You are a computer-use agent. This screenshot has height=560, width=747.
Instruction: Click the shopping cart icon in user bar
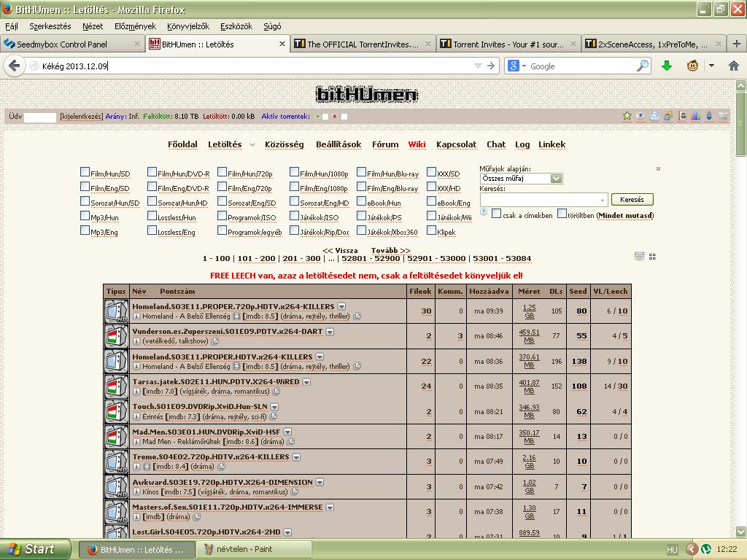tap(723, 116)
